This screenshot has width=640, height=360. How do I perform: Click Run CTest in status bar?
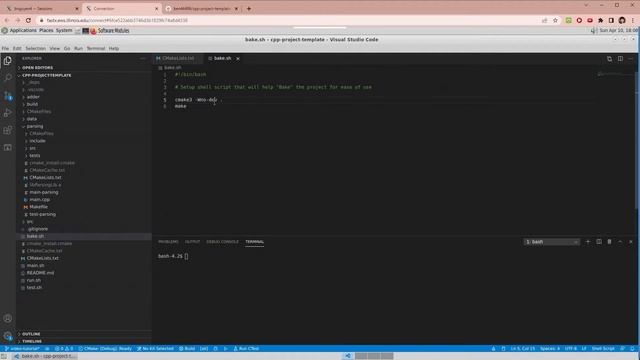click(x=246, y=349)
